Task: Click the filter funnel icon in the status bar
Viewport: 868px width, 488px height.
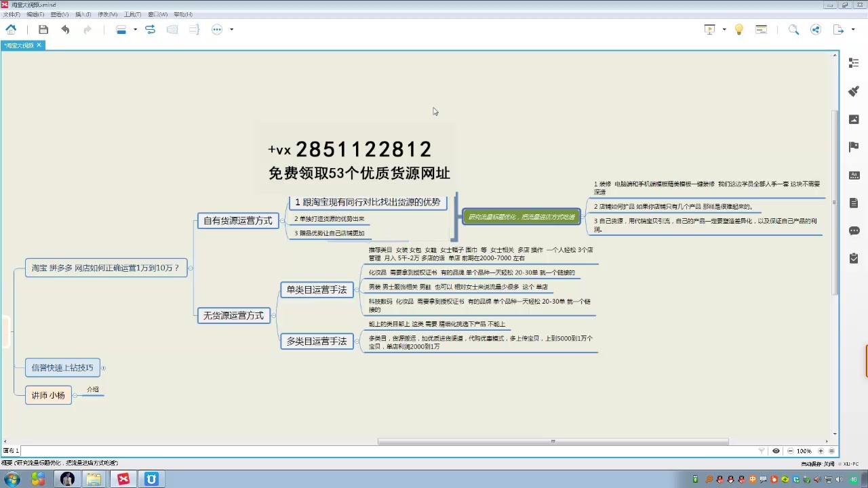Action: (x=762, y=451)
